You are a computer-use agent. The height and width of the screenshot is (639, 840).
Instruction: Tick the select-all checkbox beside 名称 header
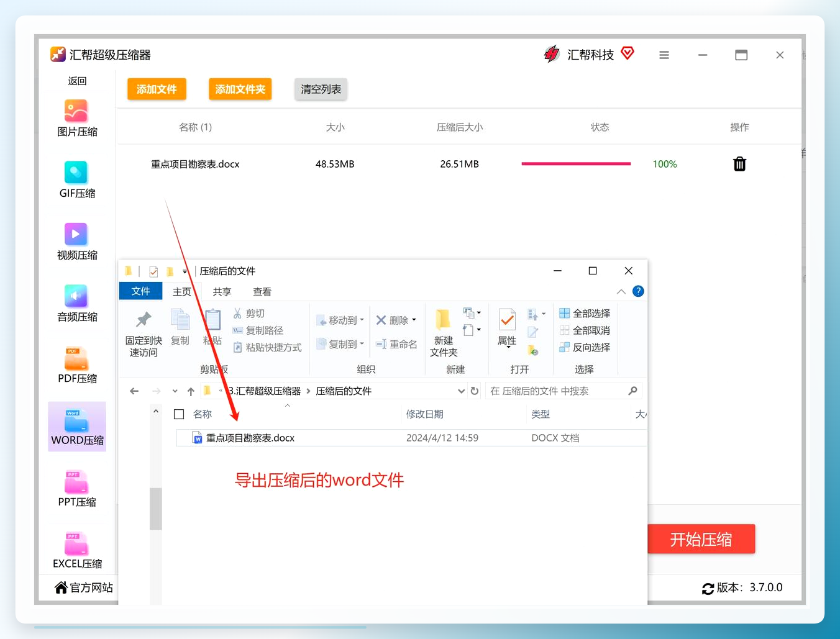pyautogui.click(x=179, y=414)
